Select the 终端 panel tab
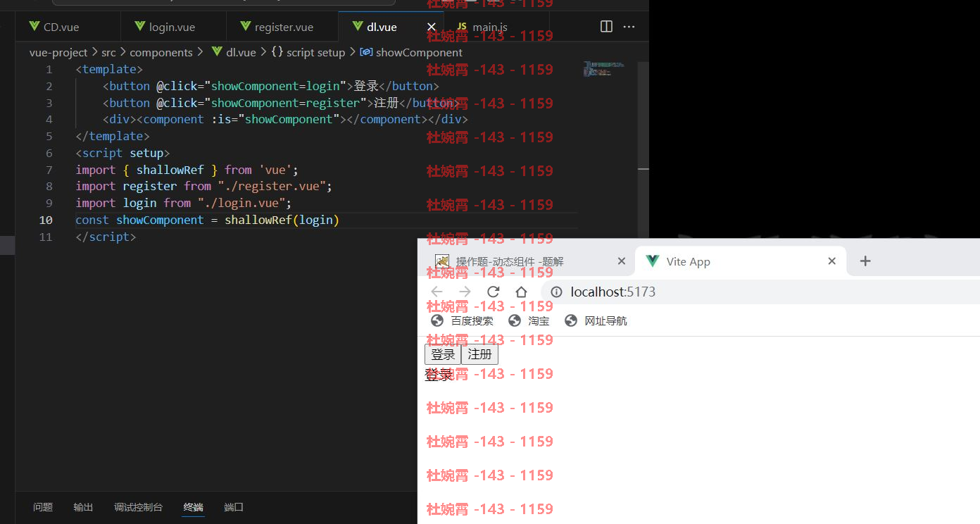The image size is (980, 524). pos(193,507)
